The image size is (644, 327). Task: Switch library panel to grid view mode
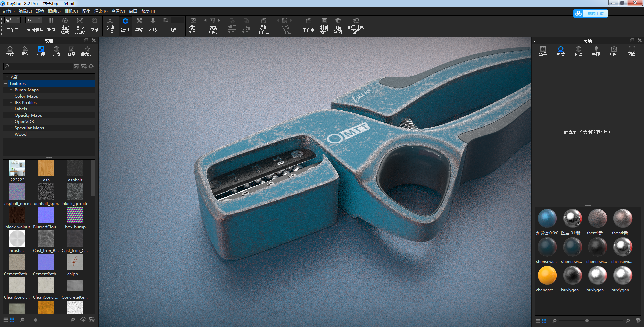click(x=12, y=319)
